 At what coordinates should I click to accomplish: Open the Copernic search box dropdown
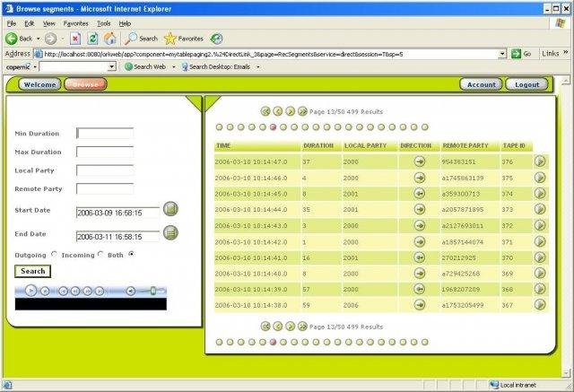click(x=116, y=67)
